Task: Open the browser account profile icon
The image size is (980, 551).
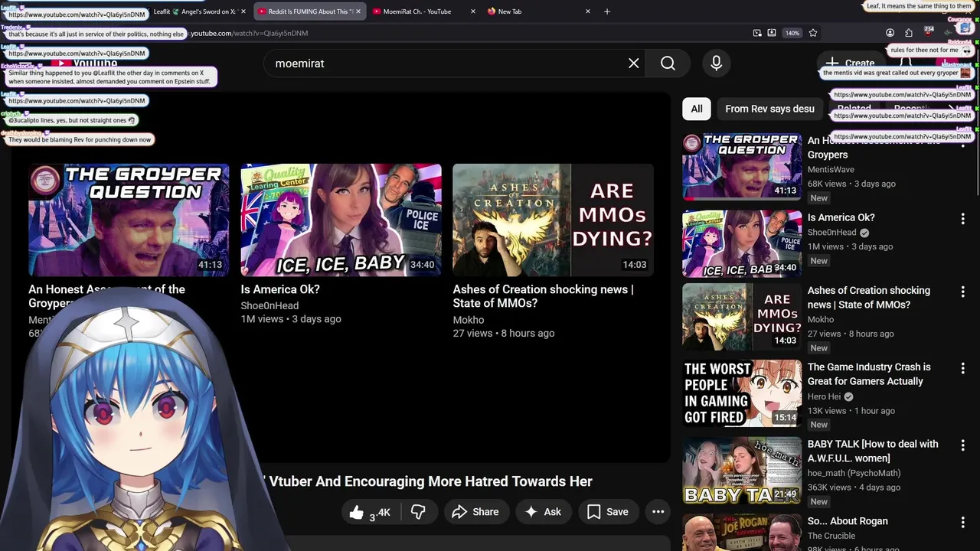Action: (890, 33)
